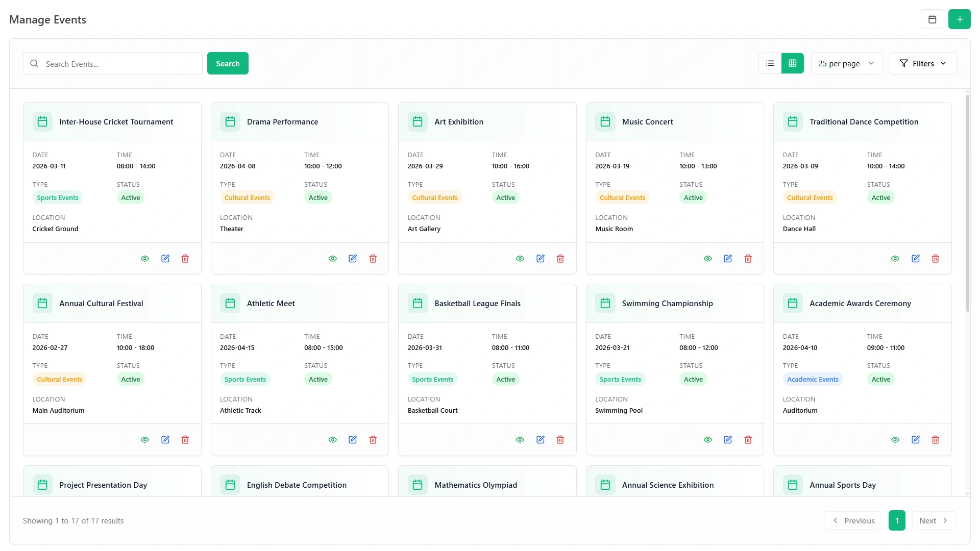Delete the Basketball League Finals event
980x551 pixels.
tap(560, 440)
